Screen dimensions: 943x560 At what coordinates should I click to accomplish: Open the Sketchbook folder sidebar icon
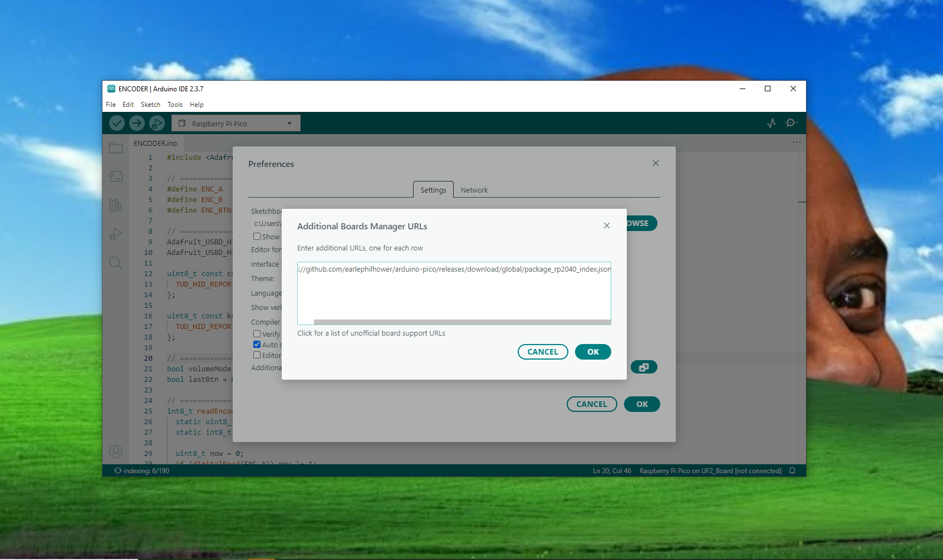pyautogui.click(x=116, y=148)
